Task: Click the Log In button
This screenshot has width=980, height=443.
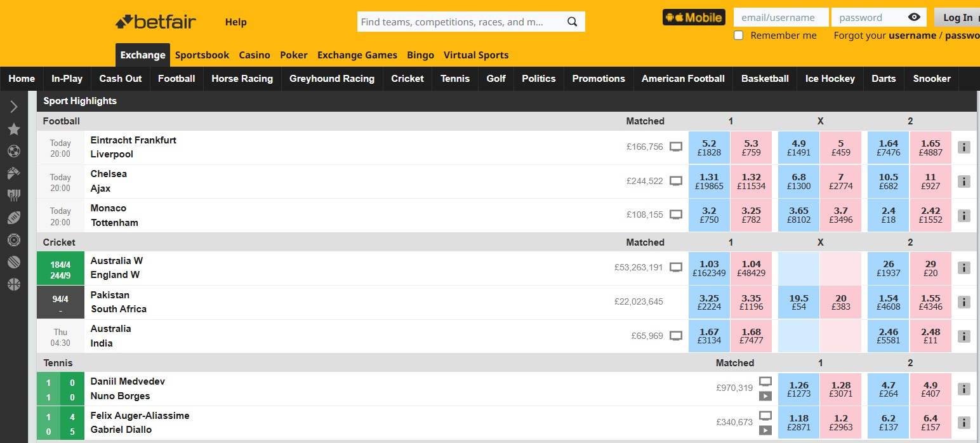Action: (957, 17)
